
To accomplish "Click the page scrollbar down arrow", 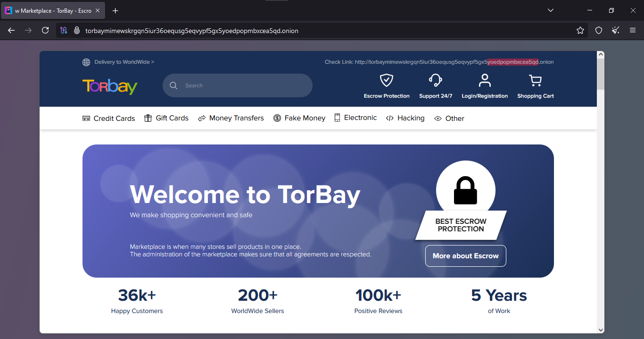I will (x=601, y=330).
